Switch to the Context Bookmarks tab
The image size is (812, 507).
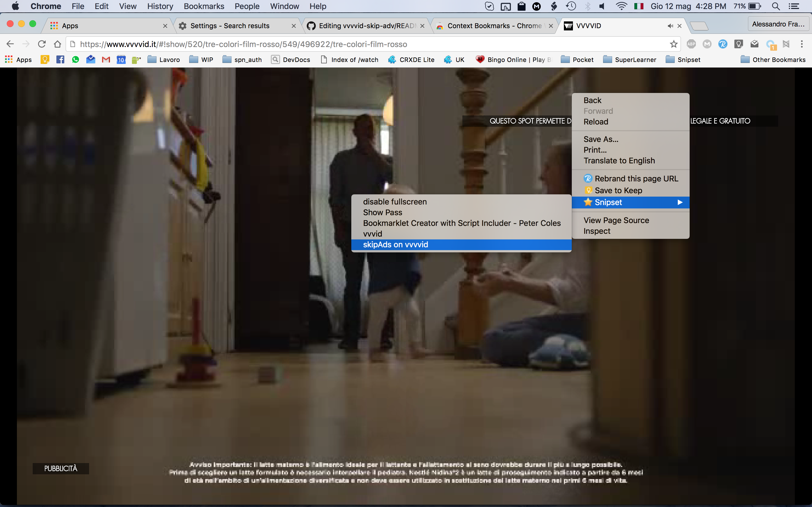click(494, 26)
